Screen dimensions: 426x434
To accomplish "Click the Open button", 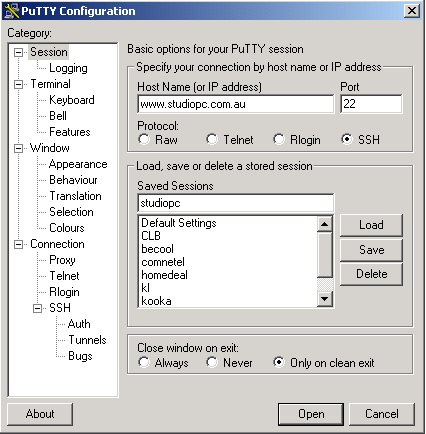I will tap(311, 414).
